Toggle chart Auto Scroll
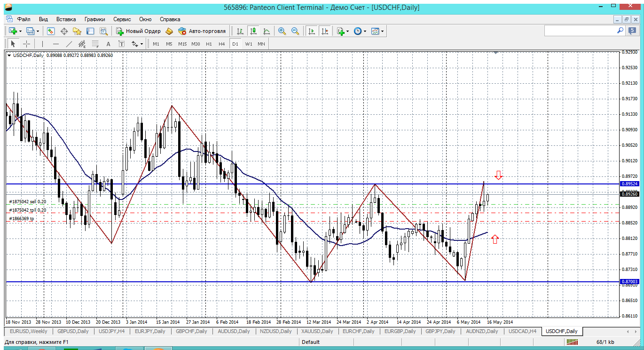Screen dimensions: 644x350 311,31
